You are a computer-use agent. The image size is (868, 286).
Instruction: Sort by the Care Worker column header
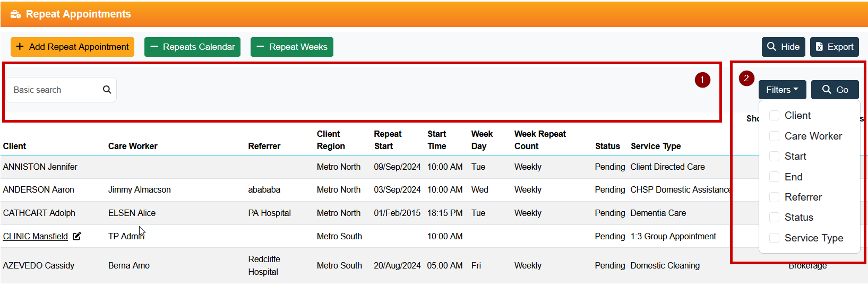[x=133, y=146]
